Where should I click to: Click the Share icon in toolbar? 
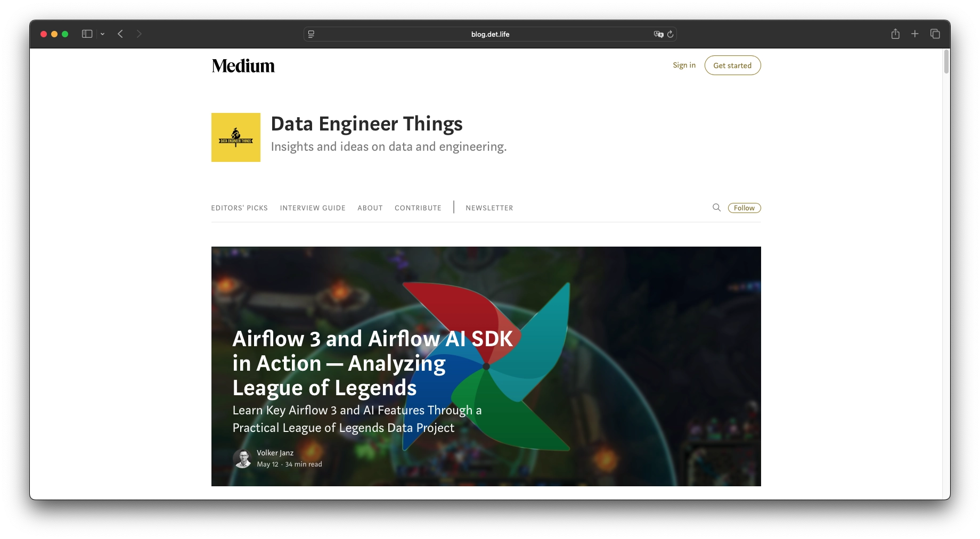coord(895,34)
